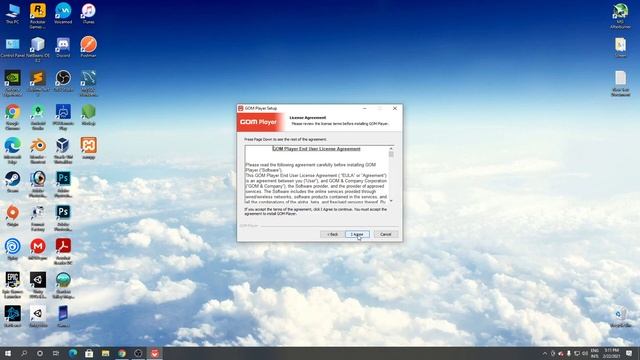Select the Origin desktop shortcut
Image resolution: width=640 pixels, height=360 pixels.
click(13, 216)
